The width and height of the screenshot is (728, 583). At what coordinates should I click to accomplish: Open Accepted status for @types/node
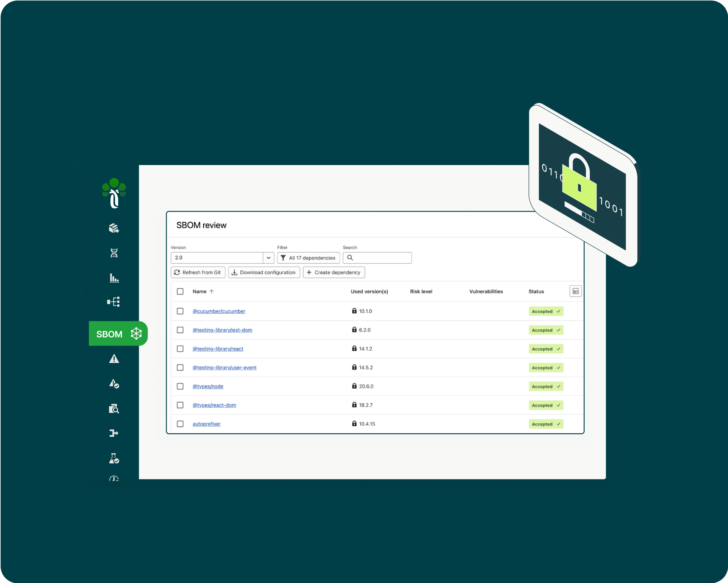point(546,387)
